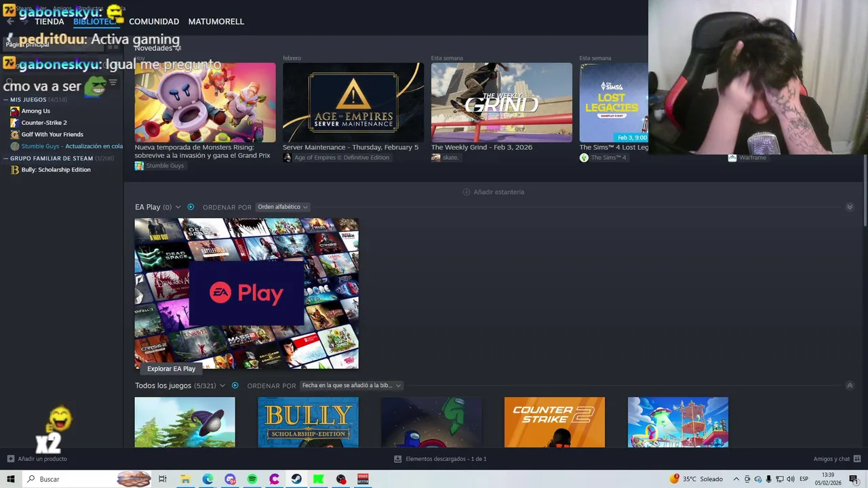Toggle ready-to-play filter on Todos los juegos
This screenshot has height=488, width=868.
[235, 386]
